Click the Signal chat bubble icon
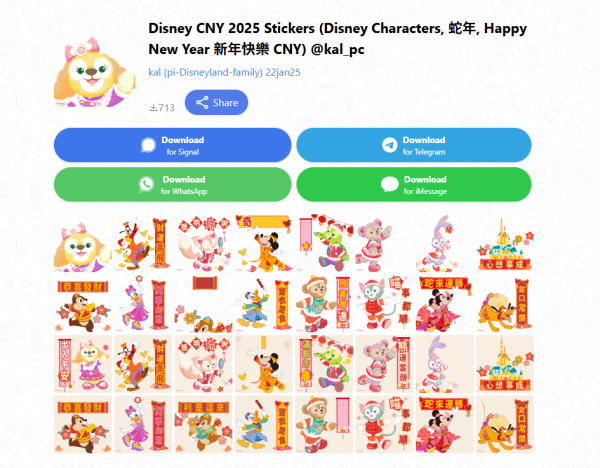 coord(148,145)
